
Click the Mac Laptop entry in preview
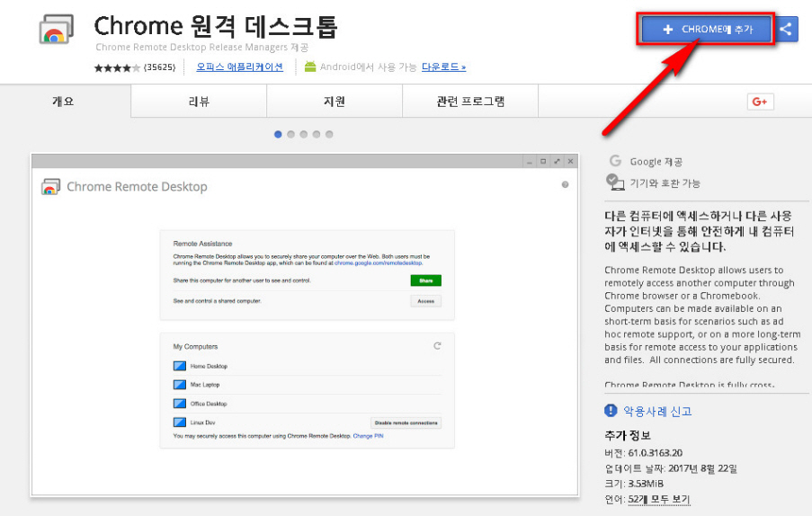pyautogui.click(x=204, y=385)
